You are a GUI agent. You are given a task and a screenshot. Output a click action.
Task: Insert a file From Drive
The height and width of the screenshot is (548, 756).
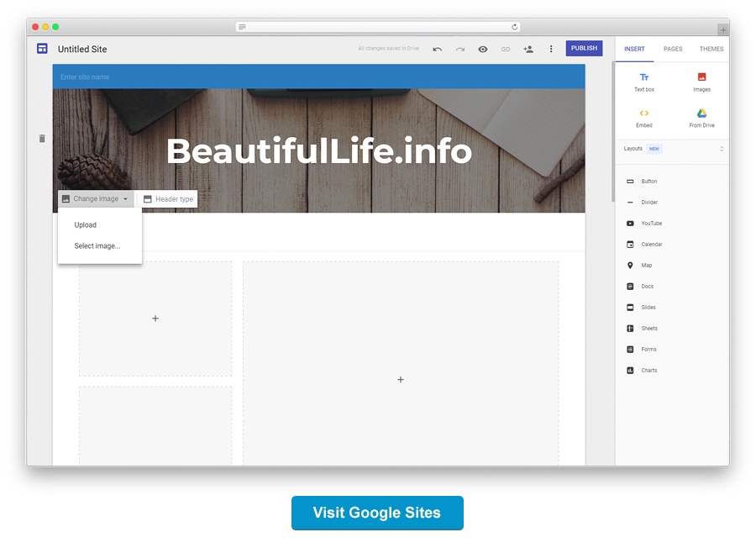tap(701, 119)
